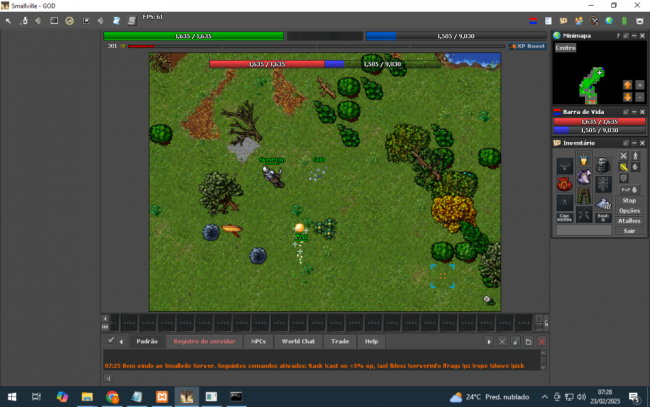Screen dimensions: 650x407
Task: Zoom in the minimap with the plus button
Action: click(x=640, y=85)
